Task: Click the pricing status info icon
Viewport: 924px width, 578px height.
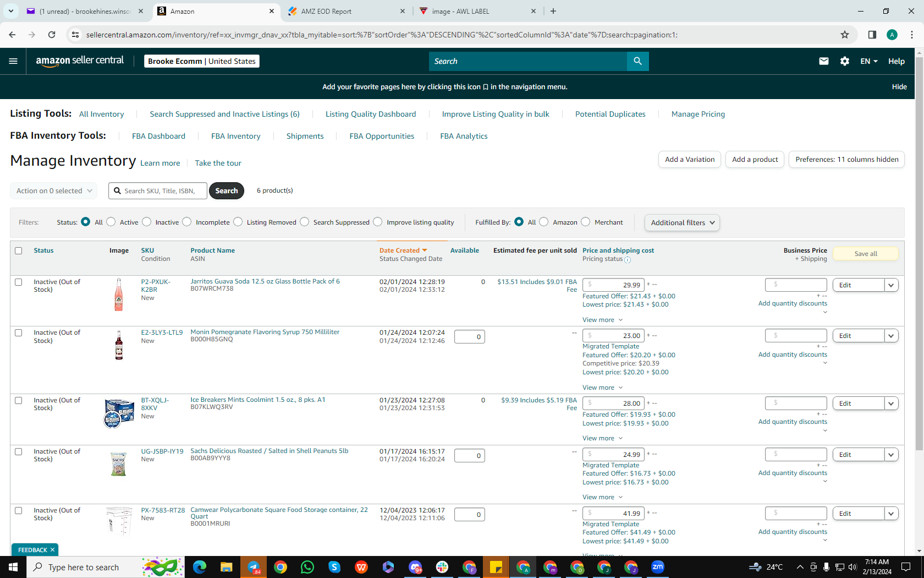Action: click(628, 260)
